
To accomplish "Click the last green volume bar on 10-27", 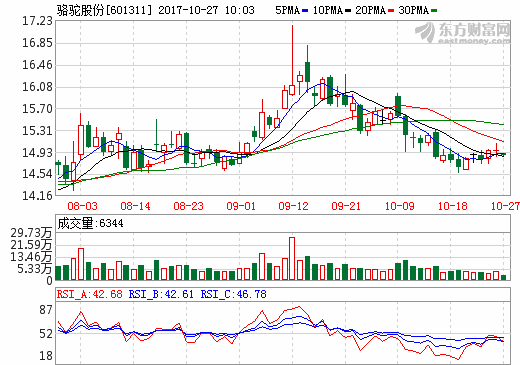I will [x=503, y=277].
